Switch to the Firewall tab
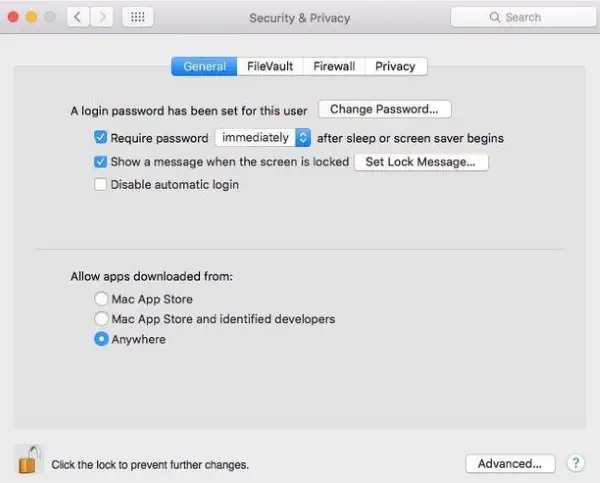 click(334, 66)
